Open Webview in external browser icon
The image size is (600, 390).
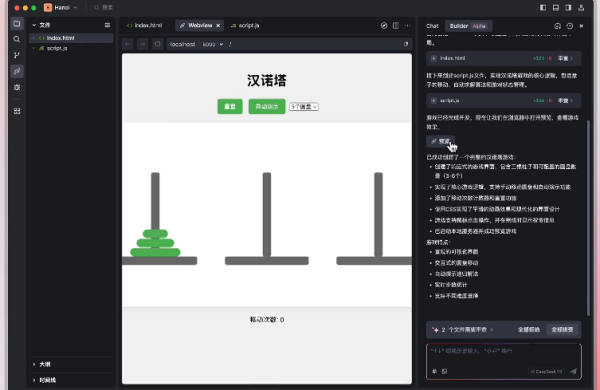406,44
